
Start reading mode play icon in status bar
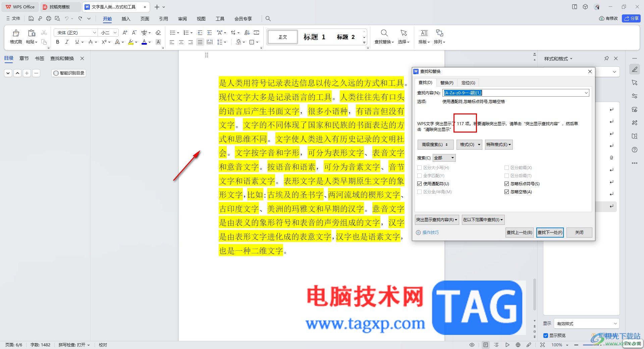click(507, 345)
